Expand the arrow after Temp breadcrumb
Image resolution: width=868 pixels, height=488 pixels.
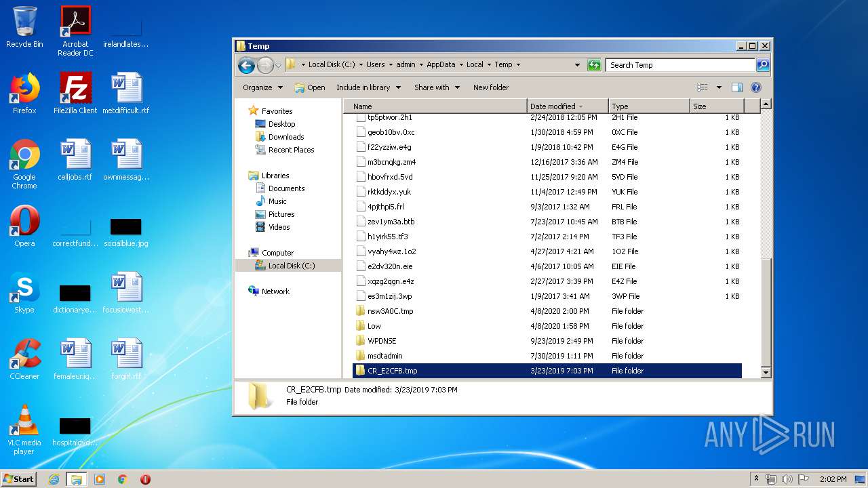click(x=519, y=65)
